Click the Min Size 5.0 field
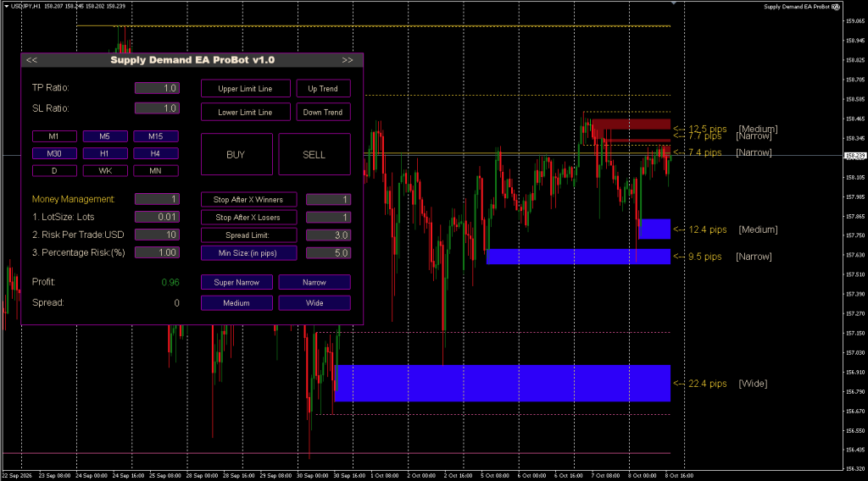The height and width of the screenshot is (481, 868). (x=328, y=253)
